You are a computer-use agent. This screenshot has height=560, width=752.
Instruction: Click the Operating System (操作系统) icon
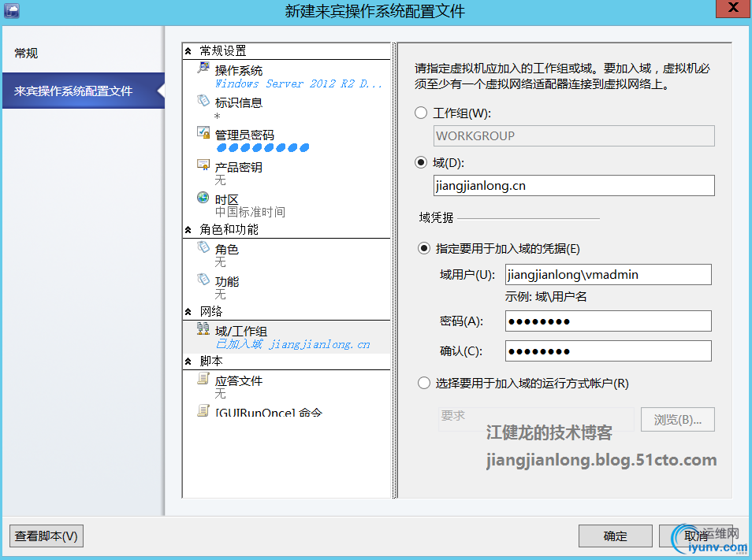tap(203, 68)
